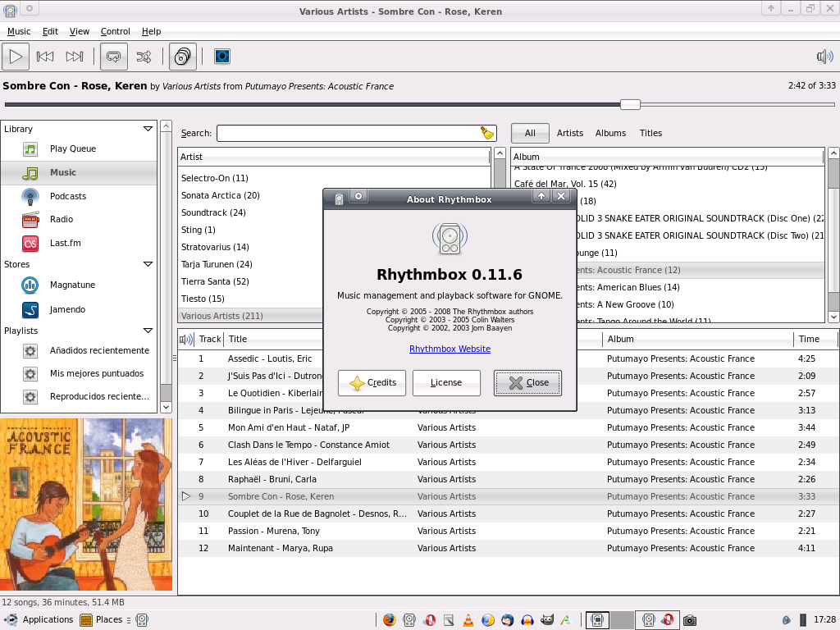
Task: Open the Control menu
Action: pyautogui.click(x=115, y=31)
